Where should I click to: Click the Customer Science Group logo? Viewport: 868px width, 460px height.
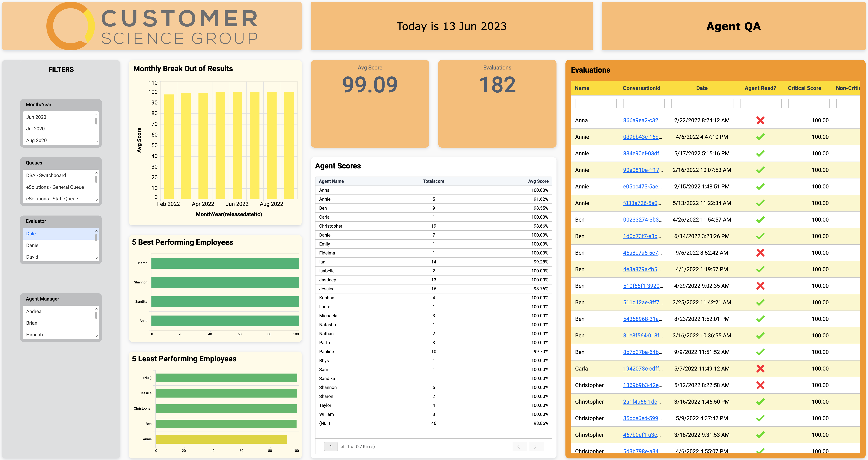[x=152, y=26]
